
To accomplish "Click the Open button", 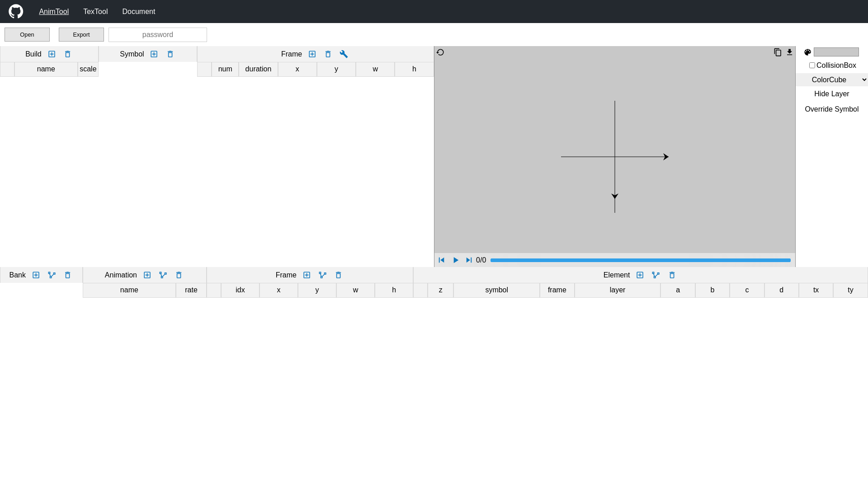I will click(x=27, y=35).
